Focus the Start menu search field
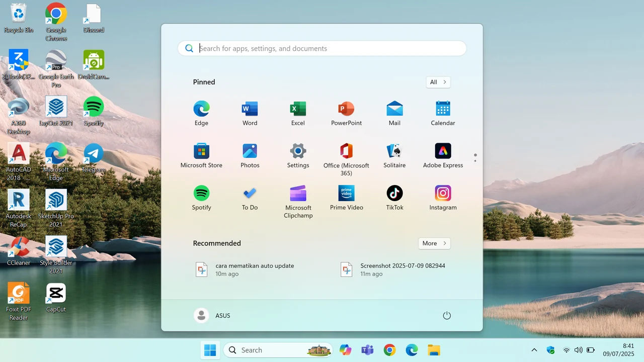The height and width of the screenshot is (362, 644). point(322,48)
